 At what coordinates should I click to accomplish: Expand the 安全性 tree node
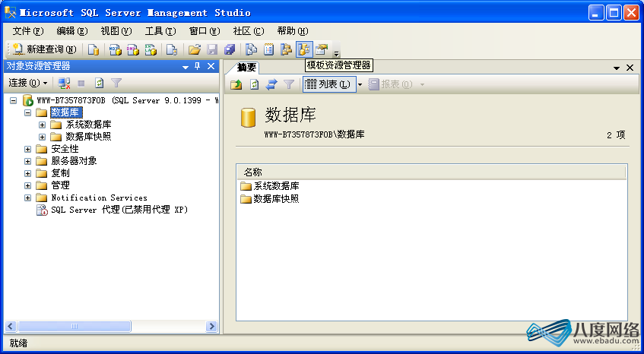pyautogui.click(x=27, y=149)
